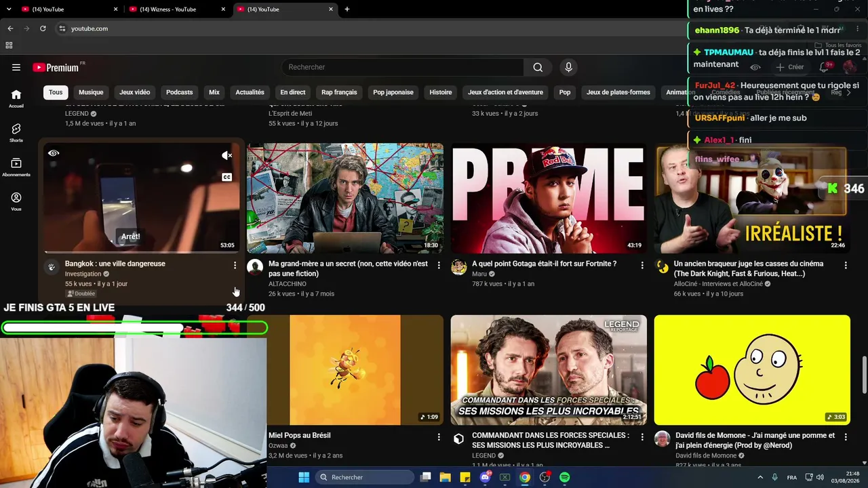The width and height of the screenshot is (868, 488).
Task: Open 'Miel Pops au Brésil' video title
Action: (300, 435)
